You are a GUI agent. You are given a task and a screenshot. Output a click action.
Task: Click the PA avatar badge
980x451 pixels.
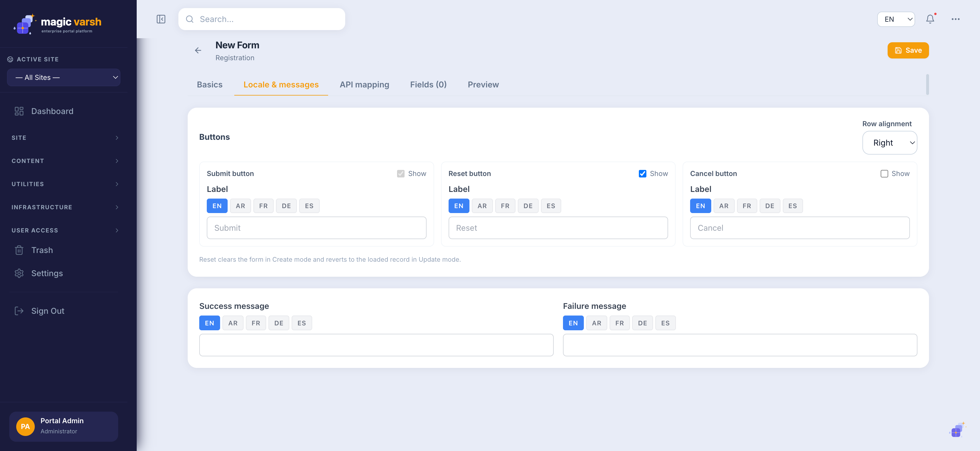pyautogui.click(x=25, y=427)
